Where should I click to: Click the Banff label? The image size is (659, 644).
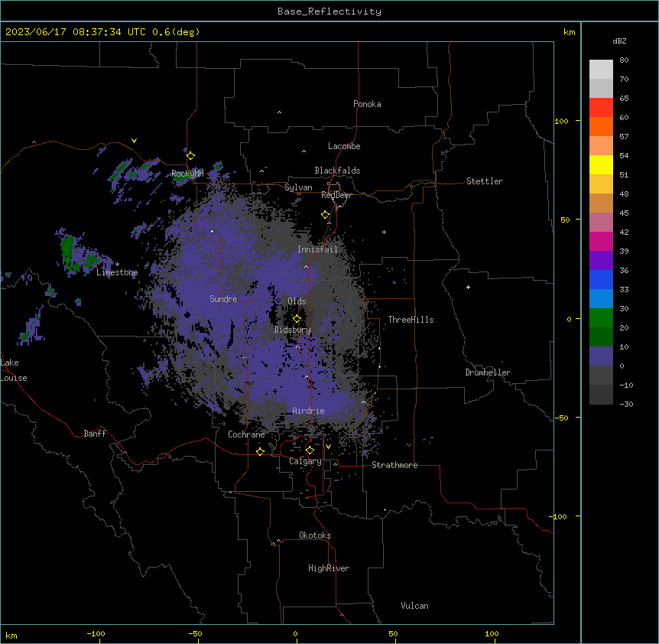tap(95, 434)
